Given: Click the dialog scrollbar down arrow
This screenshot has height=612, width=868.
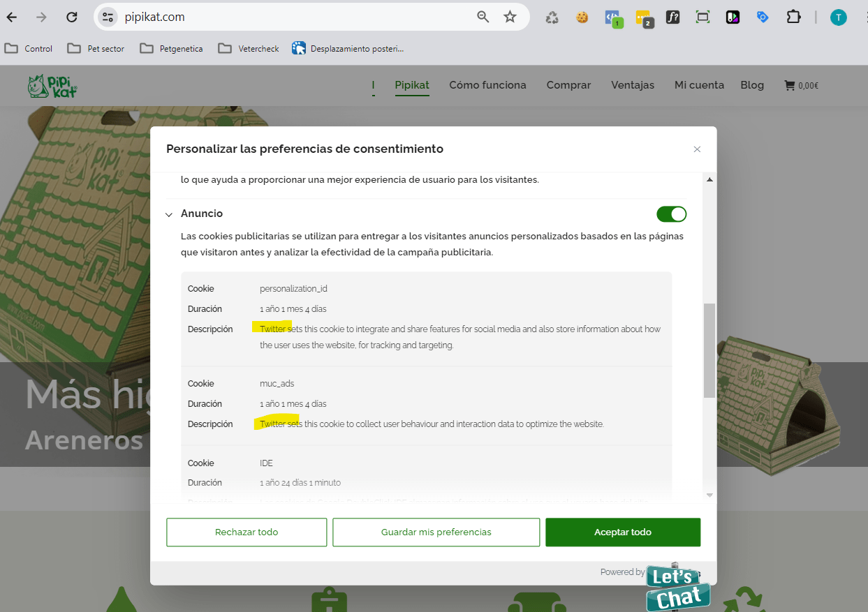Looking at the screenshot, I should [x=709, y=495].
